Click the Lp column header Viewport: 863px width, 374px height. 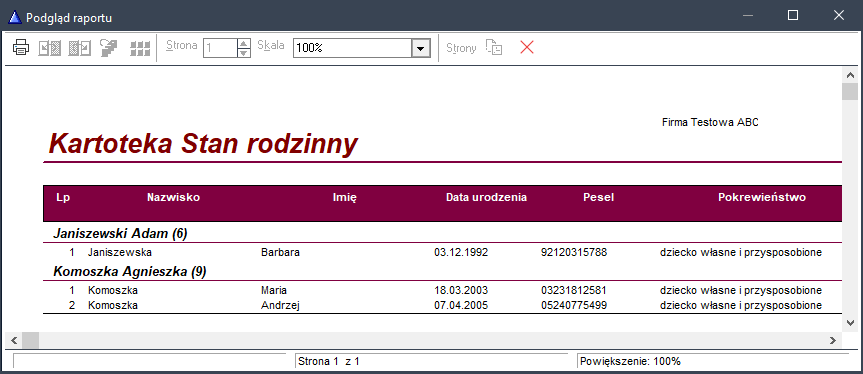coord(63,197)
